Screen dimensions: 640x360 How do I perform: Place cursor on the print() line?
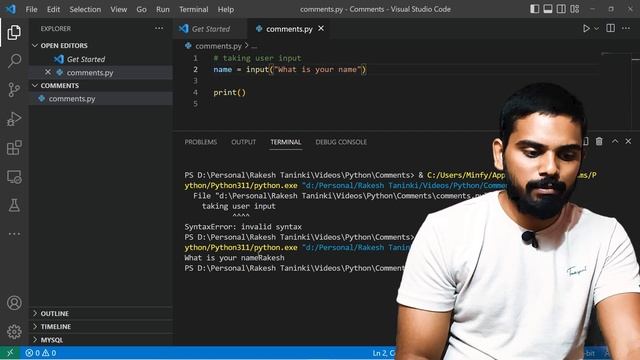click(x=229, y=92)
